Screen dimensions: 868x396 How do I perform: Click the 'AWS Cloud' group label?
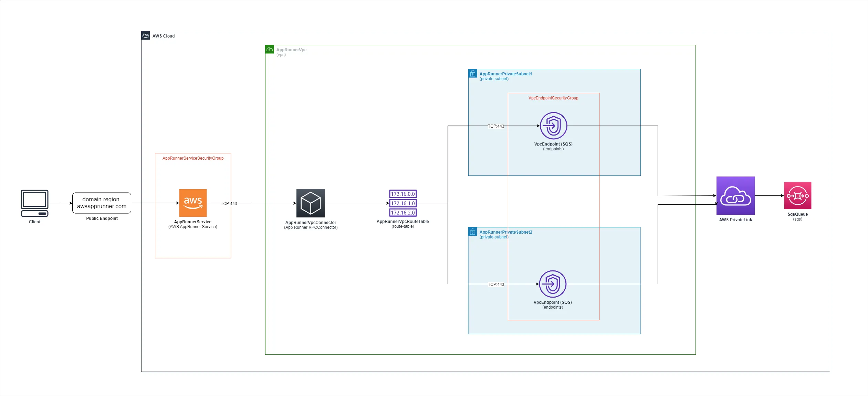pos(164,36)
